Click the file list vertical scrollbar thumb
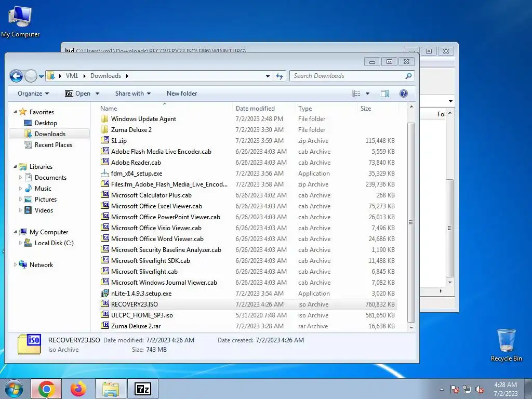The image size is (532, 399). [411, 222]
